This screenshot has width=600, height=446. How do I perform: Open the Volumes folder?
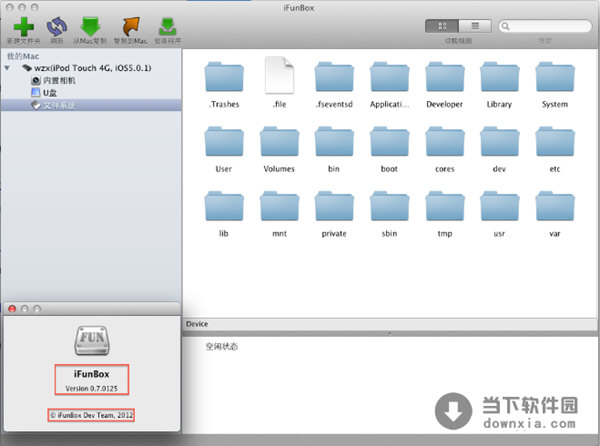[x=279, y=142]
